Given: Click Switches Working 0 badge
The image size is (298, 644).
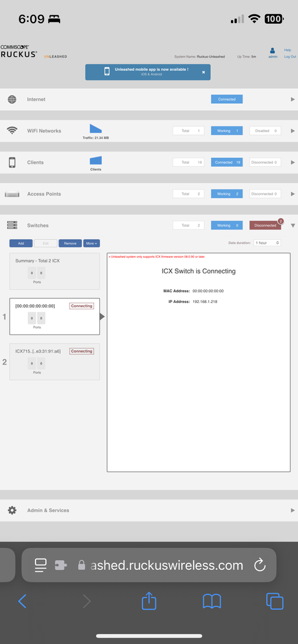Looking at the screenshot, I should click(x=227, y=225).
